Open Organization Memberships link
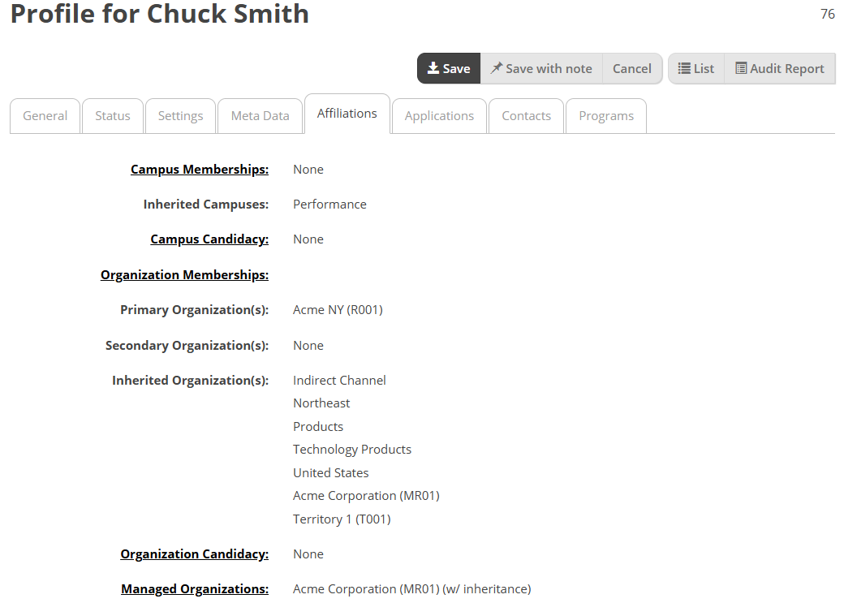The height and width of the screenshot is (616, 844). 185,274
